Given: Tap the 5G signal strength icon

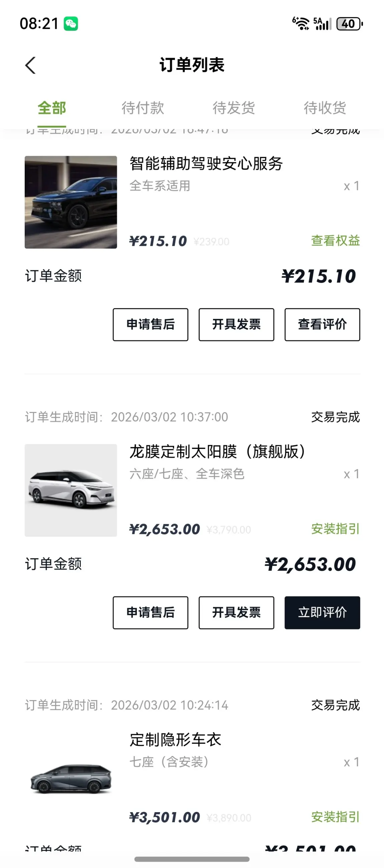Looking at the screenshot, I should [322, 24].
